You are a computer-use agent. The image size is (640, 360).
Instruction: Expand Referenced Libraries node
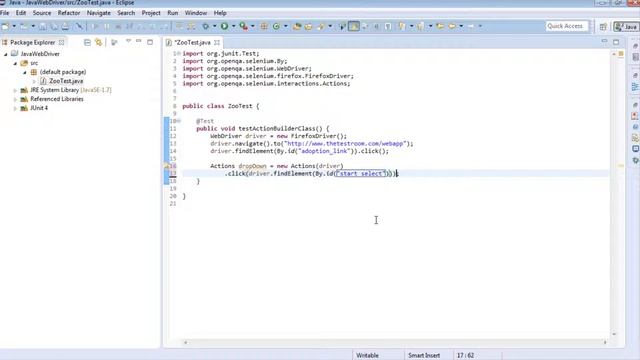pos(15,99)
